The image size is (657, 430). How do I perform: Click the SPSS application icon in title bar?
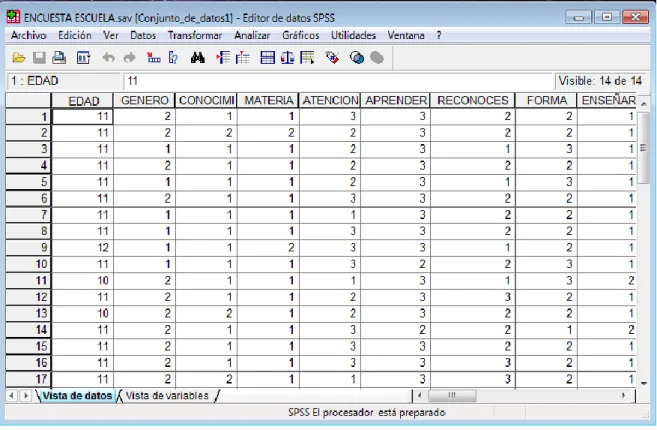[x=13, y=17]
